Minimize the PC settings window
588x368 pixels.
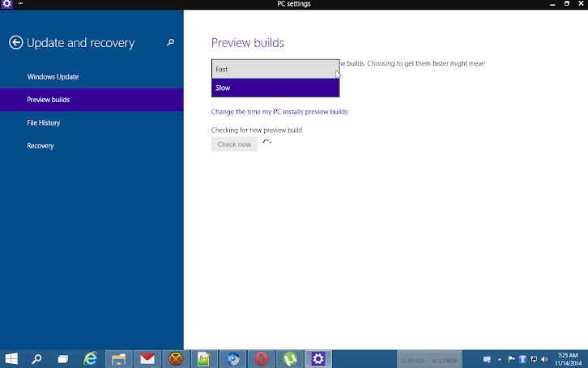tap(552, 4)
